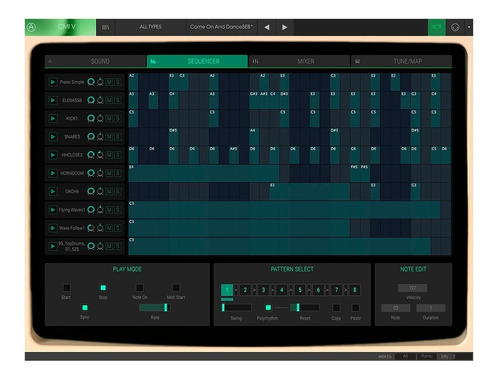Viewport: 500px width, 380px height.
Task: Select pattern 5
Action: 300,290
